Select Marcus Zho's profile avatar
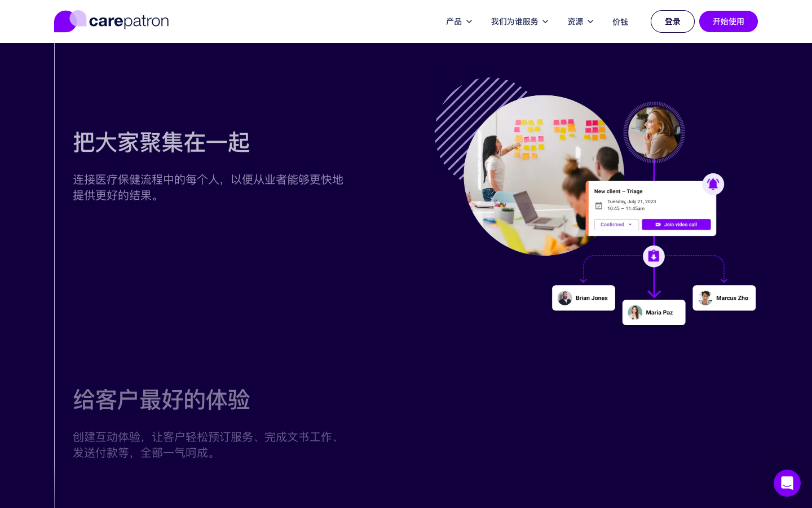Screen dimensions: 812x508 click(705, 297)
